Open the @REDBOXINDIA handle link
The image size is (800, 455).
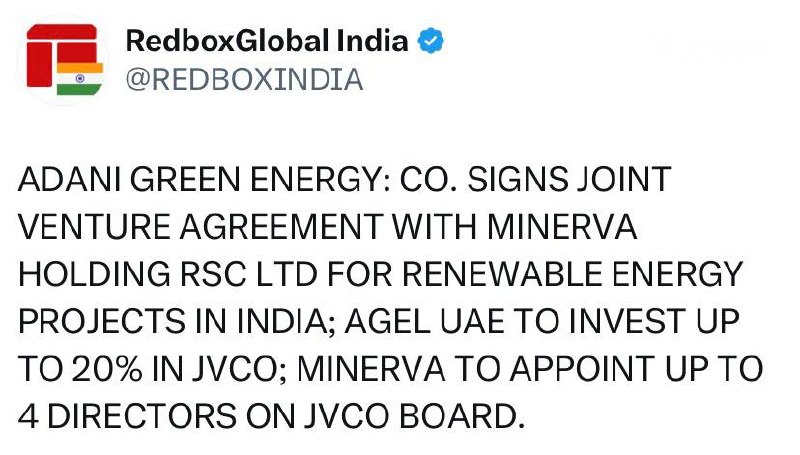[243, 80]
